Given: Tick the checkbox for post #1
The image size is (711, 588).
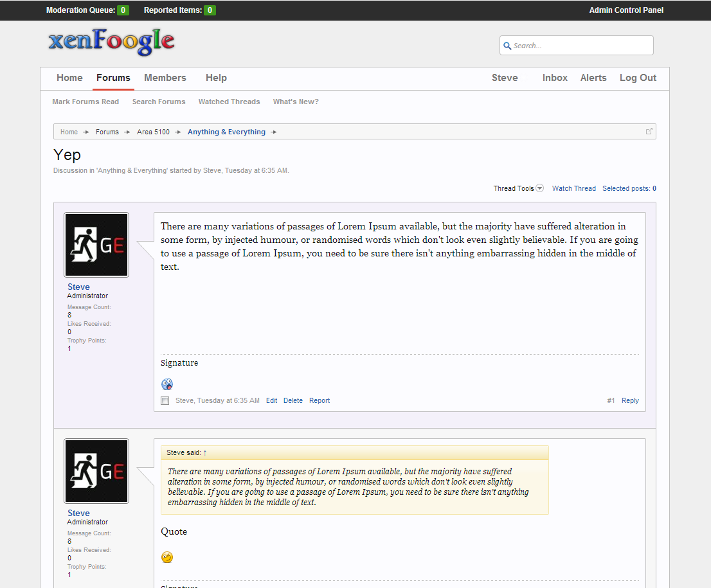Looking at the screenshot, I should coord(165,401).
